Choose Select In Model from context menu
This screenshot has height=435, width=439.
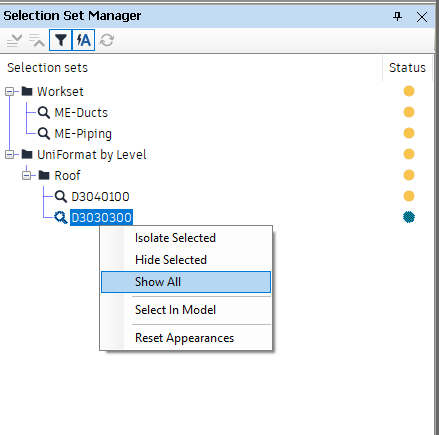[x=186, y=310]
